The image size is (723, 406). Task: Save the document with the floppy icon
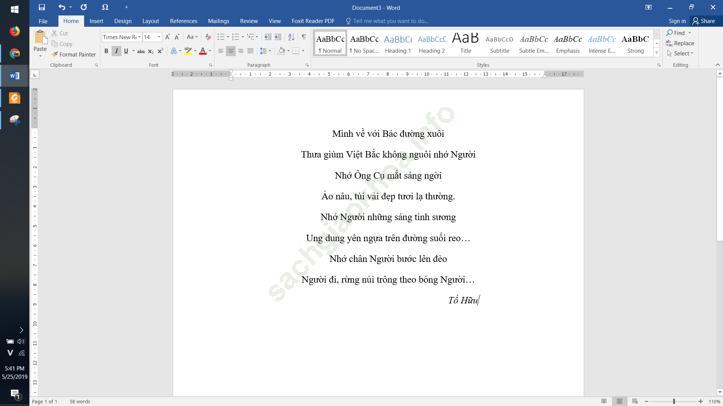coord(41,7)
